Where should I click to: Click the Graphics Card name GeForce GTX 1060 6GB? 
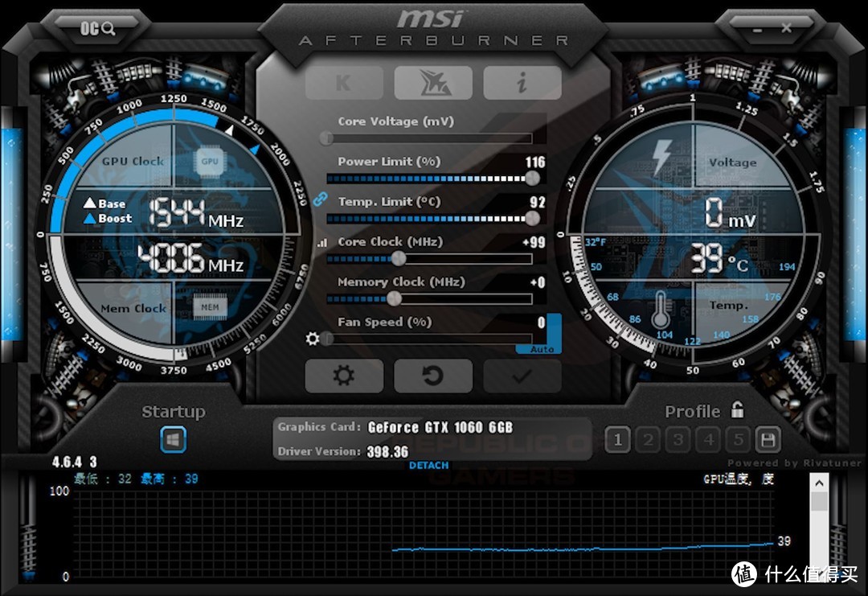point(440,428)
